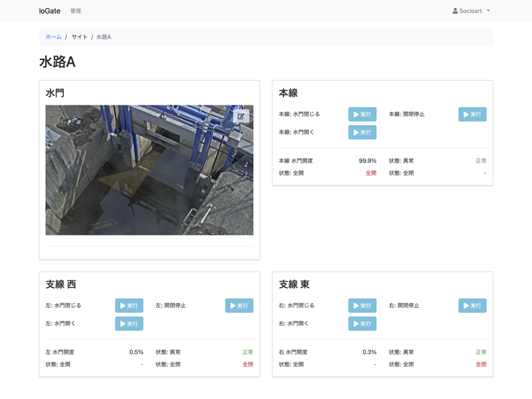The height and width of the screenshot is (399, 532).
Task: Select the 本線 水門開度 99.9% value
Action: click(367, 161)
